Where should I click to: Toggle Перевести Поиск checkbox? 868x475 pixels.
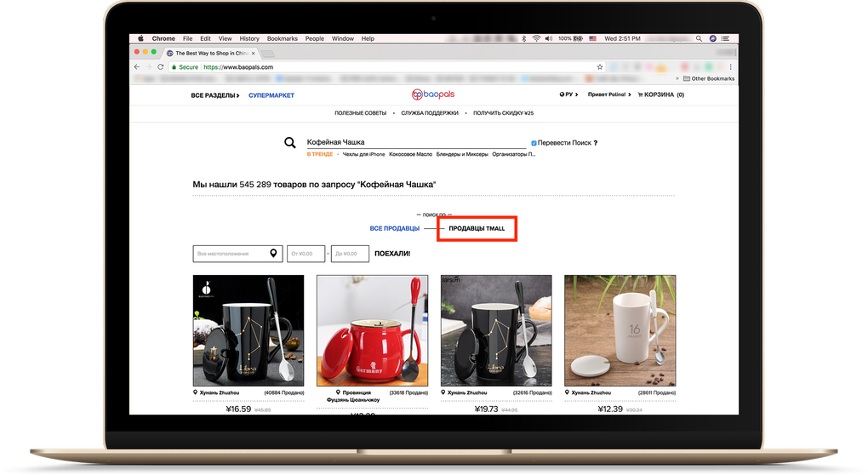(534, 143)
